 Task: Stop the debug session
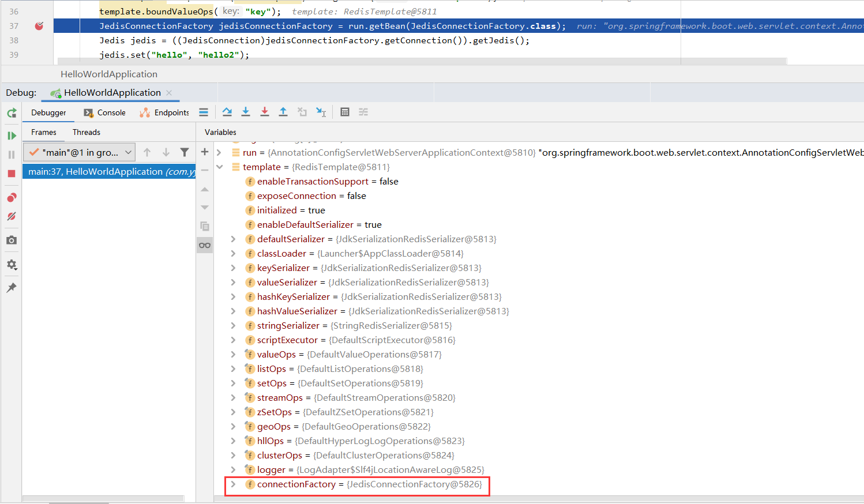[x=12, y=174]
